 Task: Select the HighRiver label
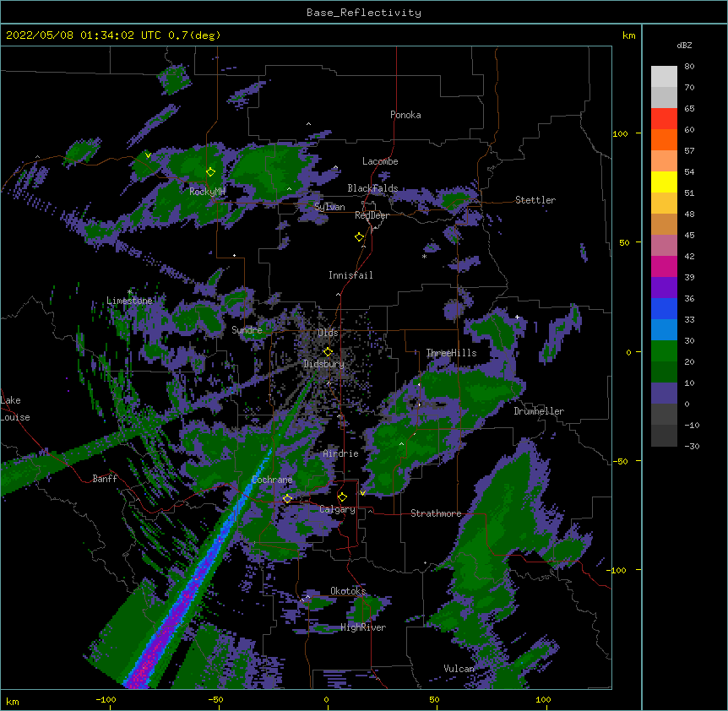[363, 627]
